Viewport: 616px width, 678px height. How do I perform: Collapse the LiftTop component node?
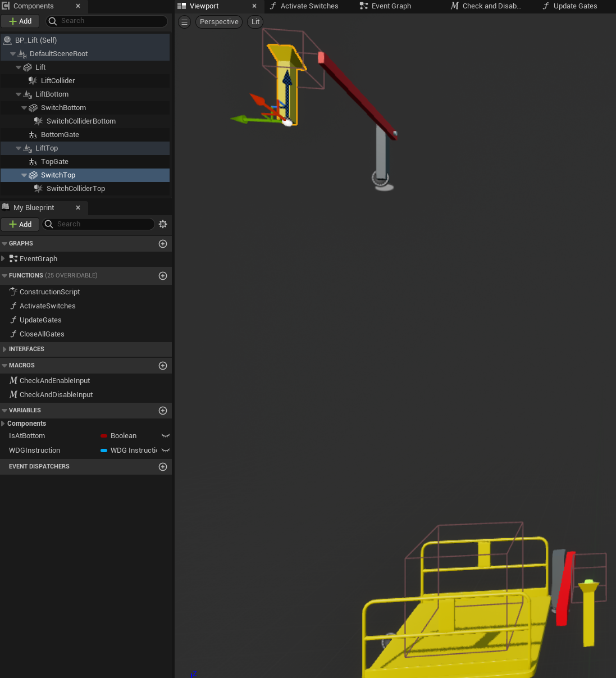(19, 148)
